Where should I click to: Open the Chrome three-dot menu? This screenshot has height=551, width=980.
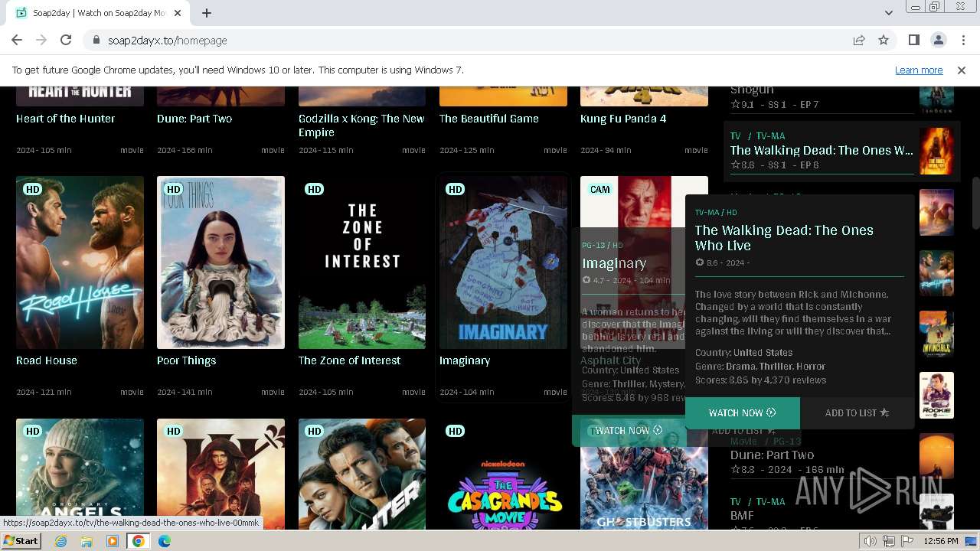(x=962, y=41)
